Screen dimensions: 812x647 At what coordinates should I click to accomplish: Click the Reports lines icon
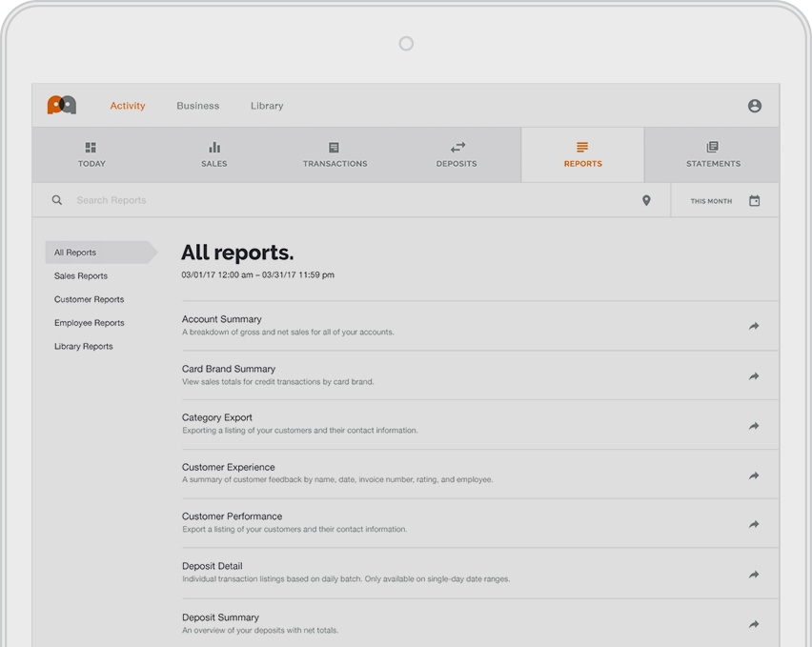click(x=582, y=148)
